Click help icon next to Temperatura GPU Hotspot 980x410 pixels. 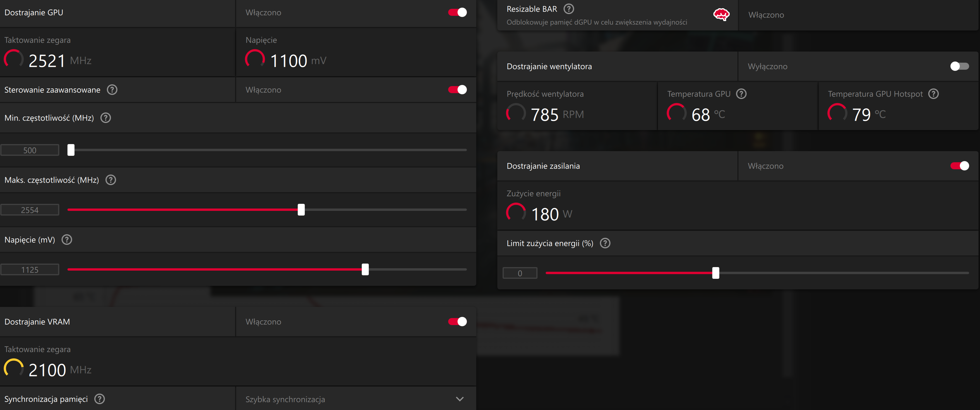tap(933, 94)
